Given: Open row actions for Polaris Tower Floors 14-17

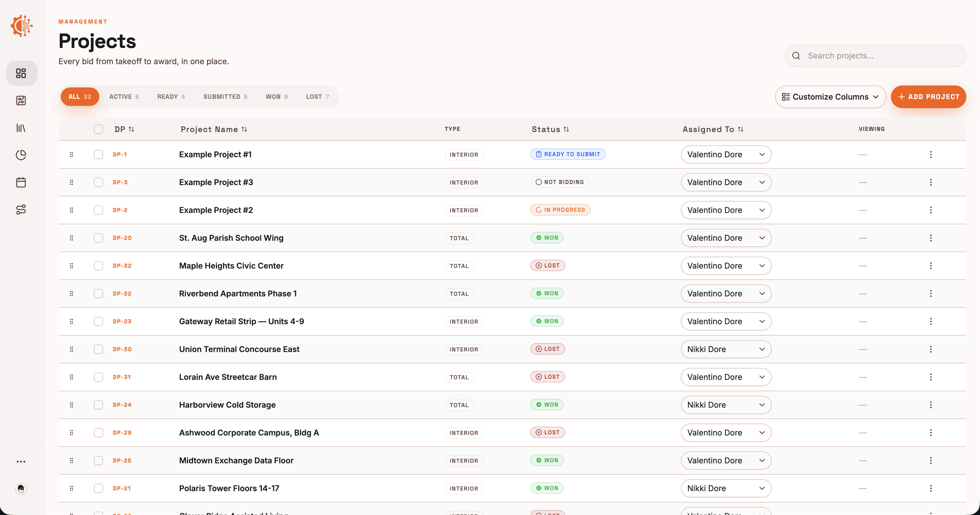Looking at the screenshot, I should click(931, 488).
